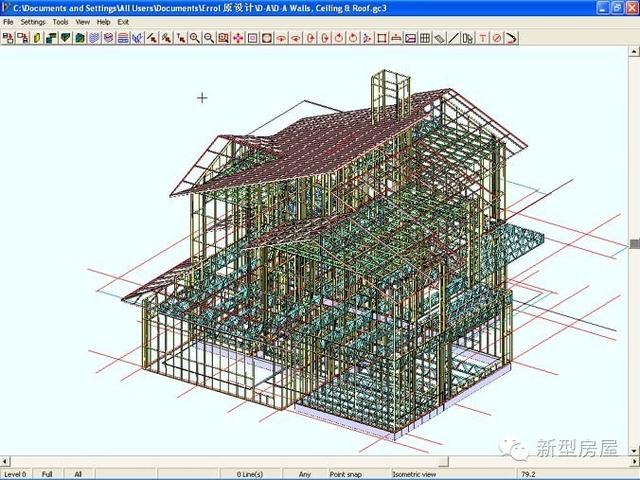Click 'Point snap' in the status bar
The width and height of the screenshot is (640, 480).
pyautogui.click(x=345, y=474)
